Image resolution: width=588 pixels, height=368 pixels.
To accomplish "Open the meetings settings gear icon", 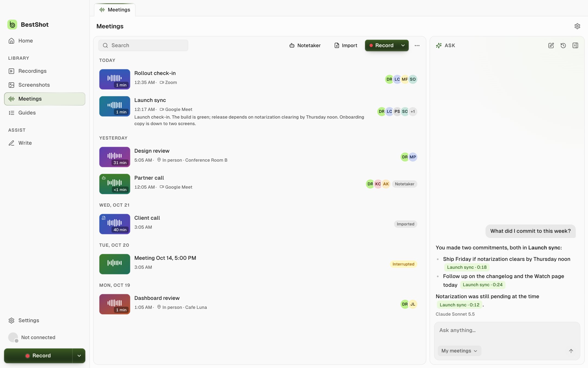I will pyautogui.click(x=577, y=26).
